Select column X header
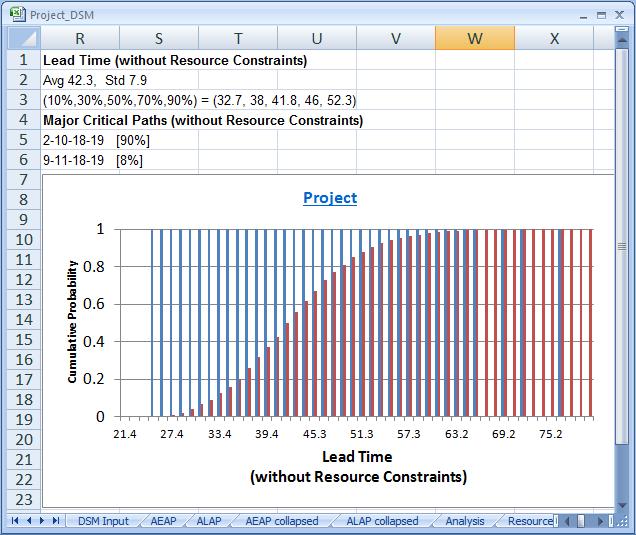 [x=554, y=39]
